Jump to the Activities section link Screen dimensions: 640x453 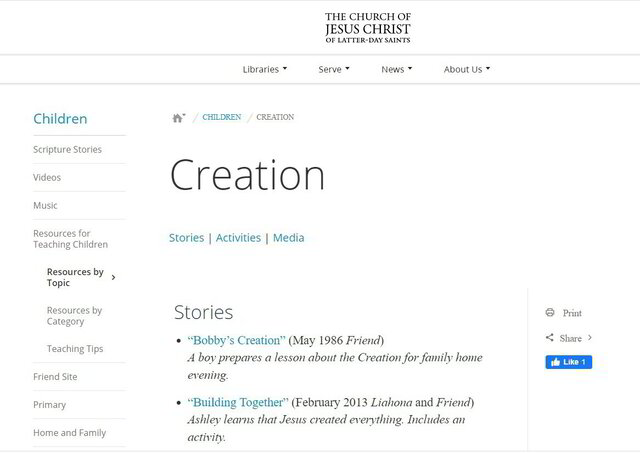238,238
